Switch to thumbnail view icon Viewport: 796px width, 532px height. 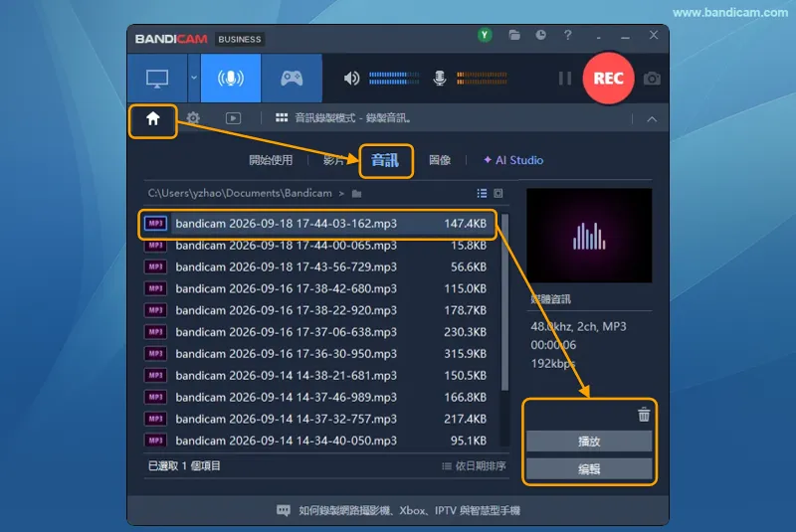pos(498,193)
